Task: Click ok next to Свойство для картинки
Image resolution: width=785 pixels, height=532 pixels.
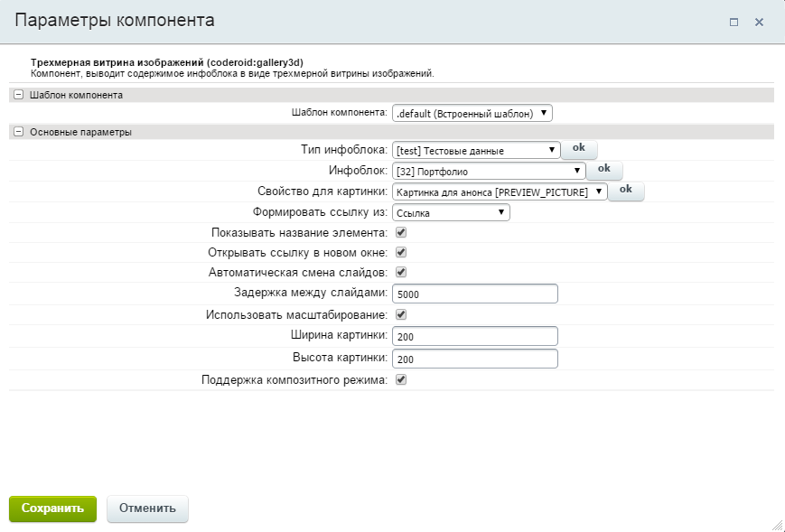Action: click(x=626, y=190)
